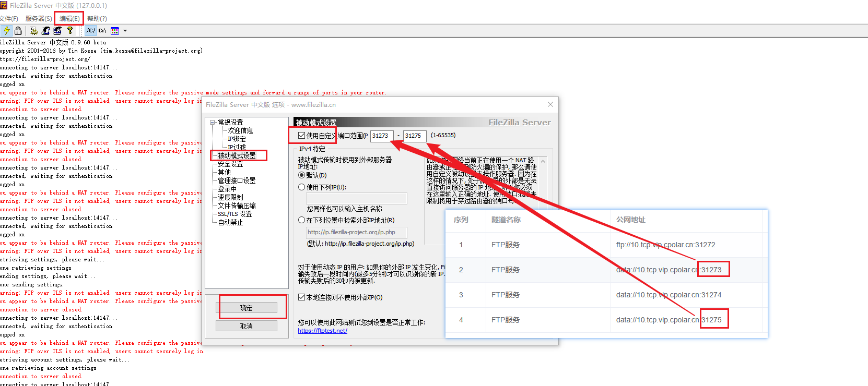
Task: Click the yellow question mark help icon
Action: [70, 31]
